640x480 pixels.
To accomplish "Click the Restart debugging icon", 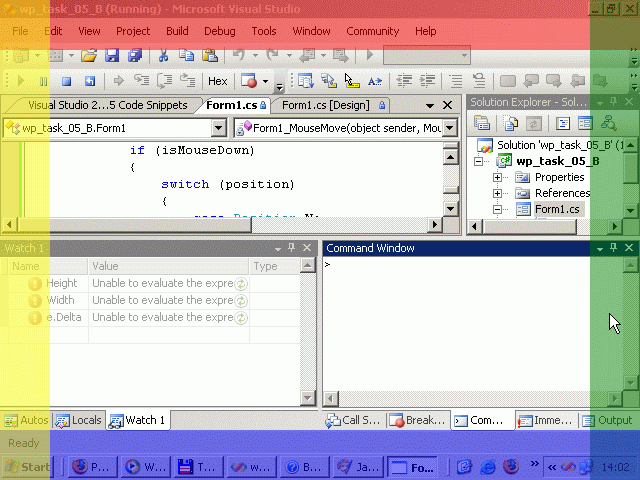I will [x=89, y=81].
